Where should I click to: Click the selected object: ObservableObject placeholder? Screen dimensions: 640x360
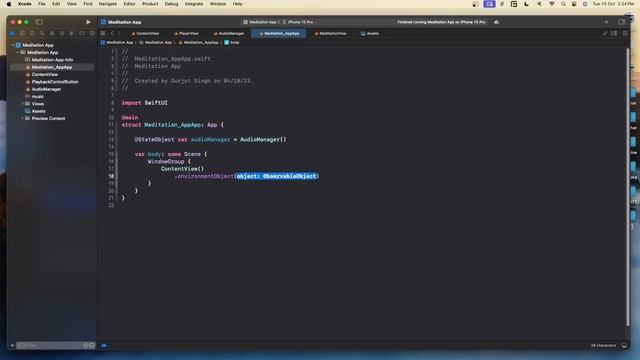click(276, 176)
